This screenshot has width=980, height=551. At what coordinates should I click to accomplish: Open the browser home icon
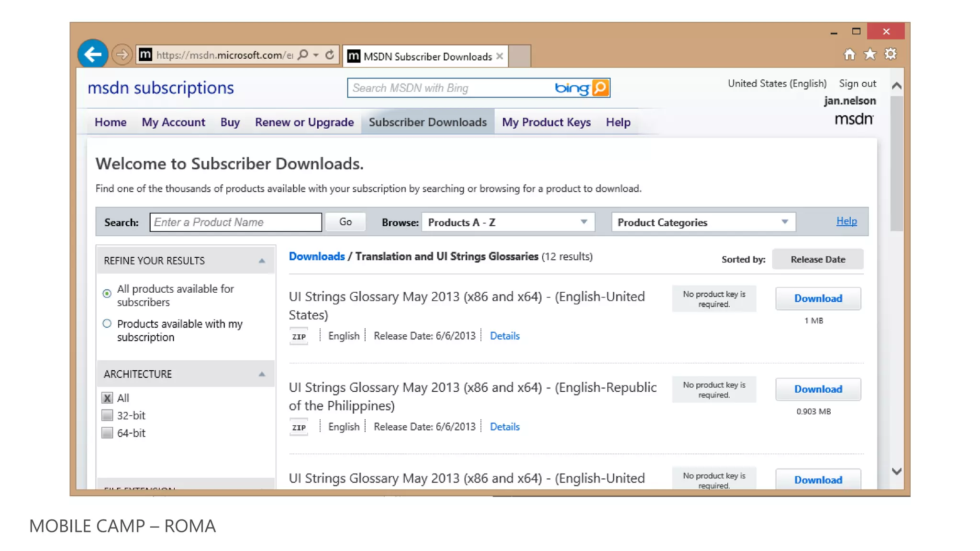point(849,55)
